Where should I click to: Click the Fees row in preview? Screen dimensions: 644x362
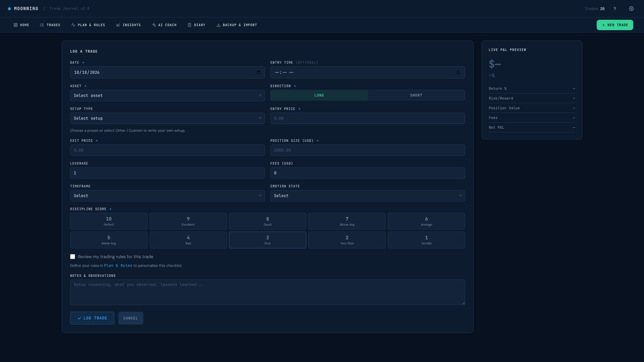532,118
